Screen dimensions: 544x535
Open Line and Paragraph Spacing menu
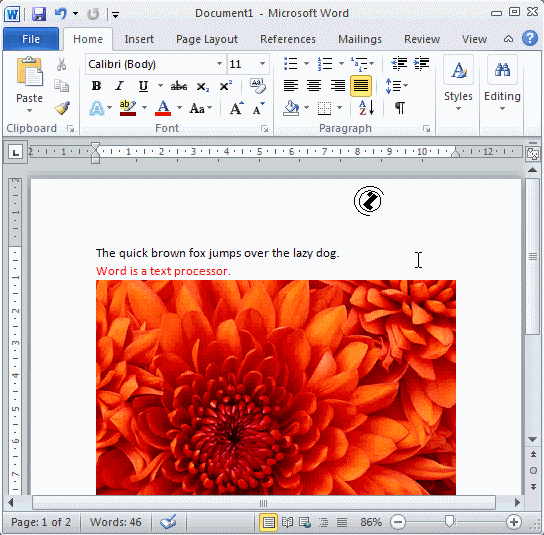[397, 86]
